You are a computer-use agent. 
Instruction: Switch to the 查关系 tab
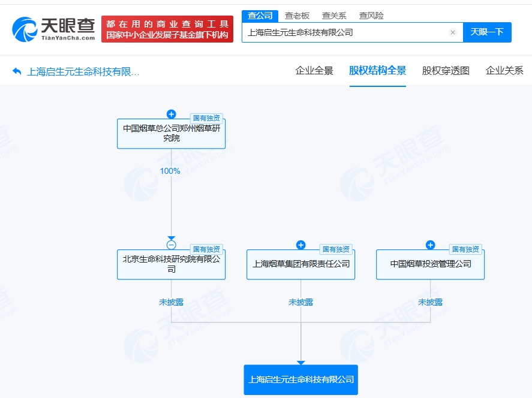(x=334, y=16)
